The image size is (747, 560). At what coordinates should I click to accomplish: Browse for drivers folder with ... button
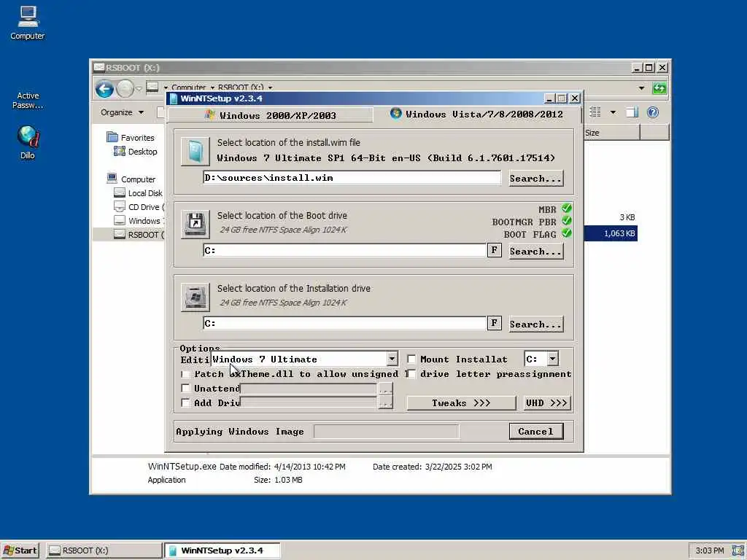coord(385,403)
